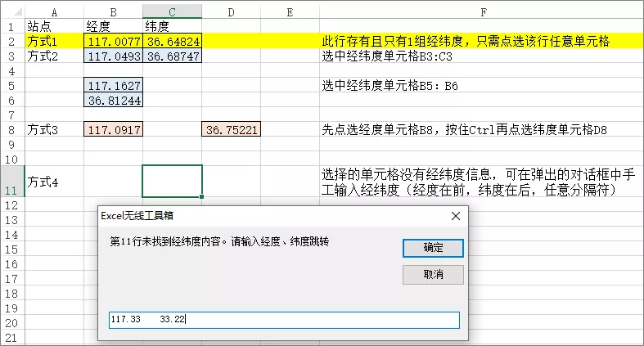Select the yellow 方式1 cell
The height and width of the screenshot is (346, 644).
(54, 41)
